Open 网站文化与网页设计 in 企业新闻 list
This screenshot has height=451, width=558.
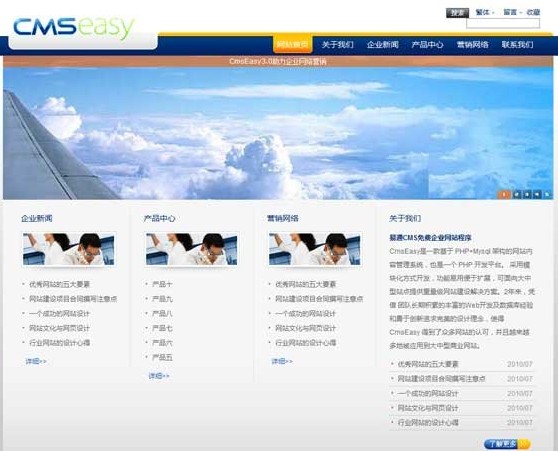59,328
